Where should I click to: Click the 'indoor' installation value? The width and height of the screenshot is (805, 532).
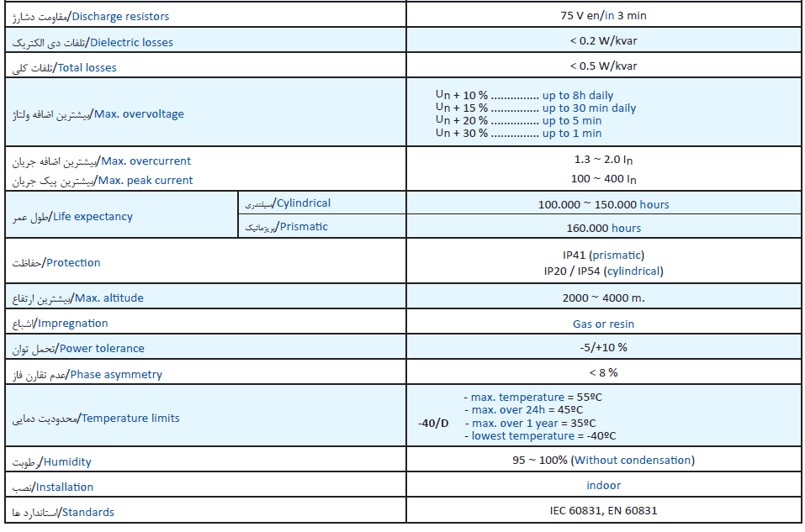pyautogui.click(x=603, y=485)
